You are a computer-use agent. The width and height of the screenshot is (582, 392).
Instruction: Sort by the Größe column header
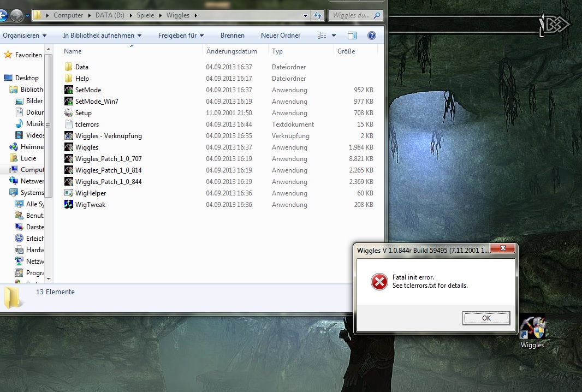click(346, 51)
